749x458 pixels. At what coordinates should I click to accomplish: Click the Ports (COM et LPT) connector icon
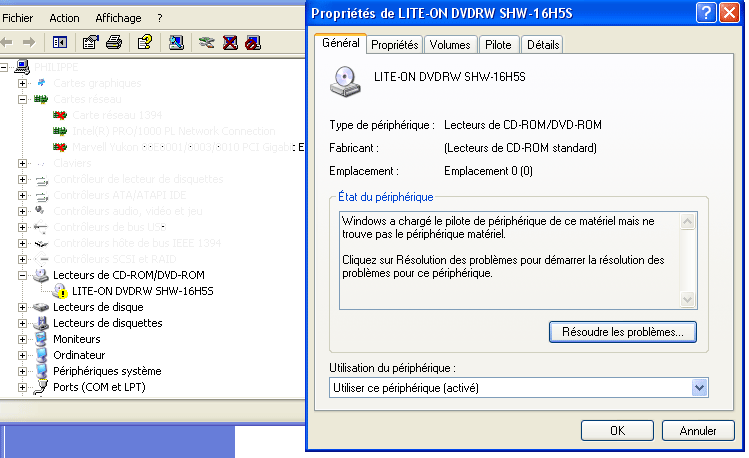(42, 387)
